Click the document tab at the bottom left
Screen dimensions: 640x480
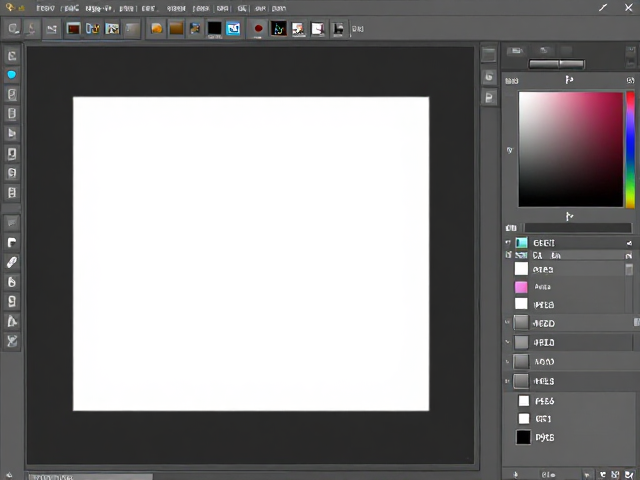pos(89,477)
